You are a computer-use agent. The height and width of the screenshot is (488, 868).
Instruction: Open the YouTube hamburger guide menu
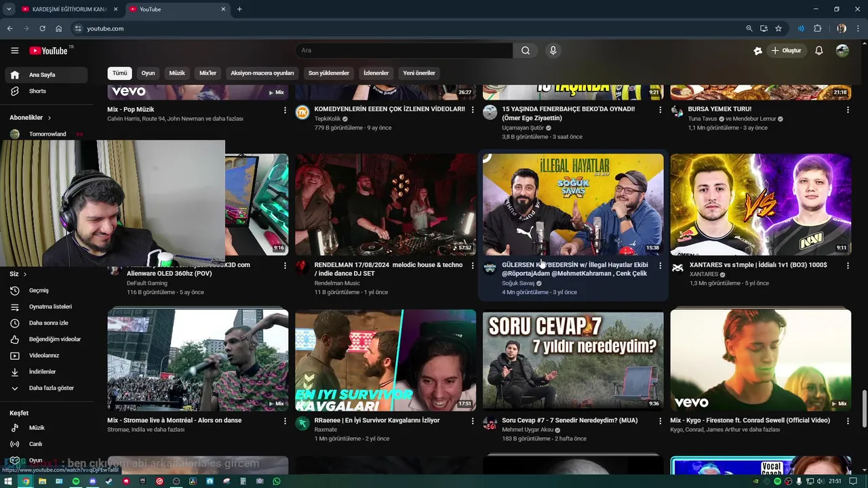pos(14,50)
